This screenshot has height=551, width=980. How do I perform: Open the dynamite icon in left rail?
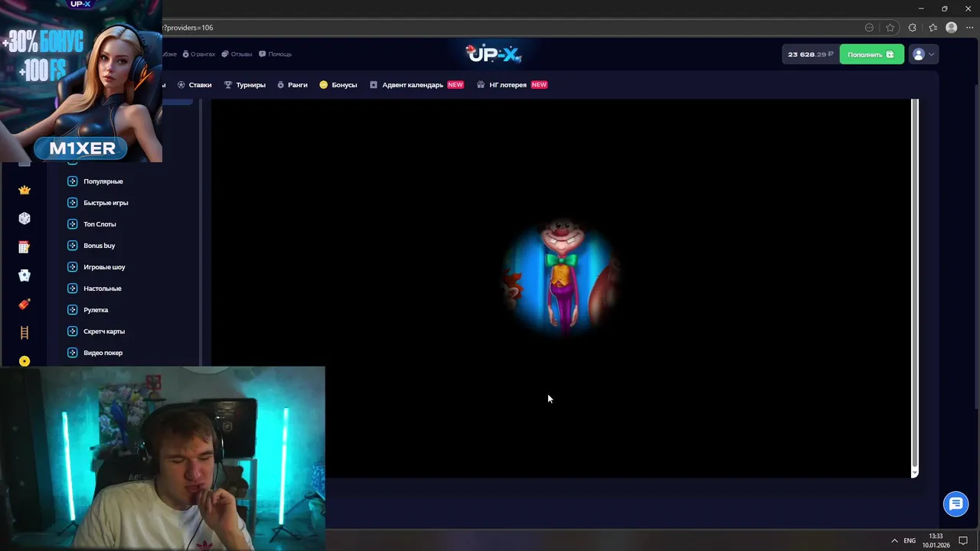(24, 304)
